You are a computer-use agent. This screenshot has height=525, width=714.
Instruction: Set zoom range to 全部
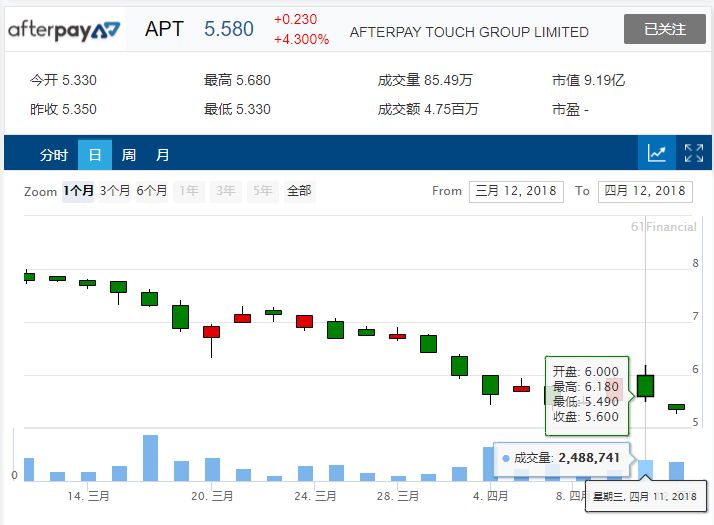[299, 191]
